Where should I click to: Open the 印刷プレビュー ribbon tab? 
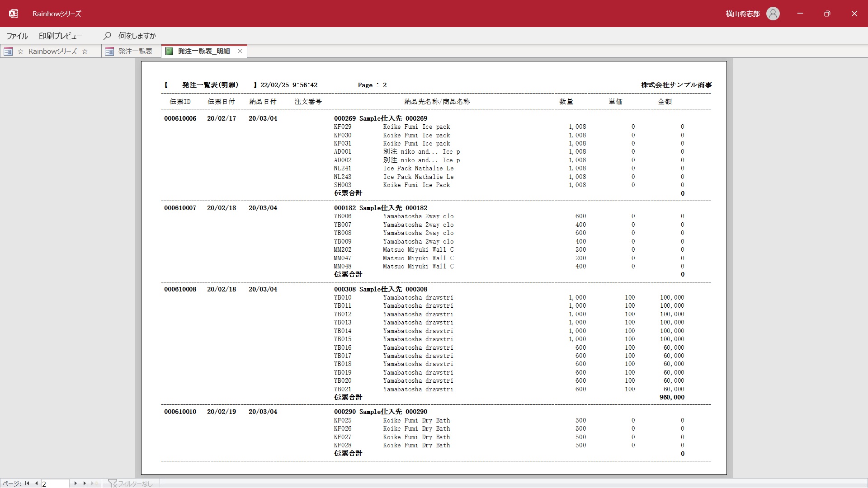pos(61,36)
